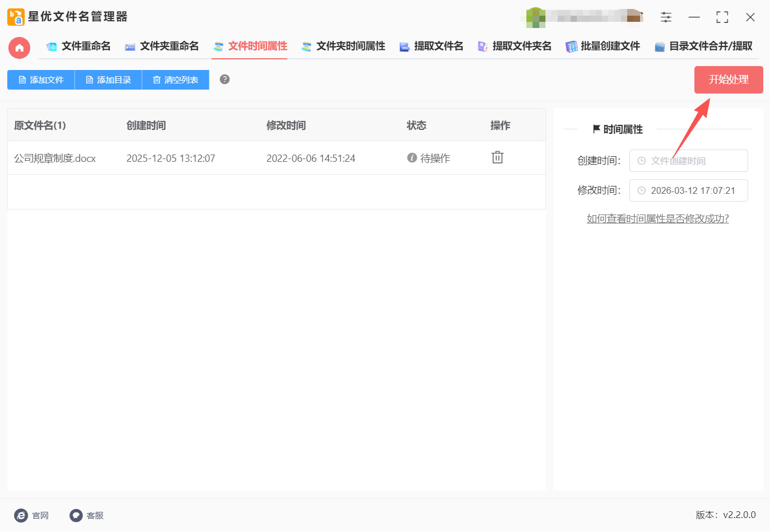Click the 开始处理 button
This screenshot has width=770, height=532.
[728, 80]
